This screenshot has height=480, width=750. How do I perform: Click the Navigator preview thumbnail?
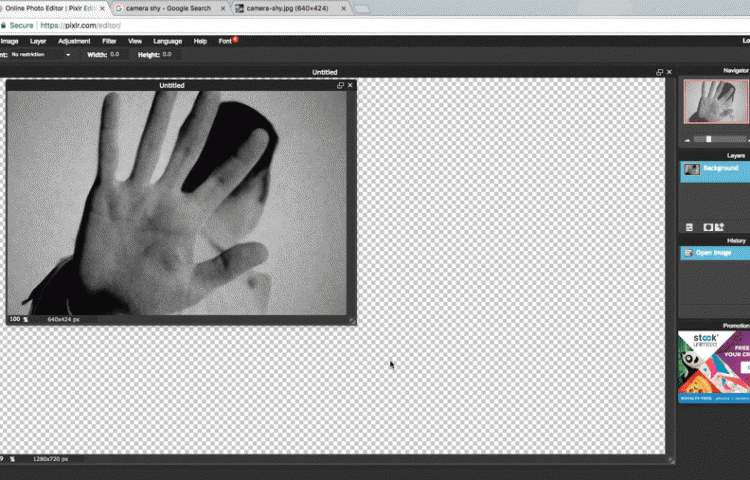click(x=716, y=101)
